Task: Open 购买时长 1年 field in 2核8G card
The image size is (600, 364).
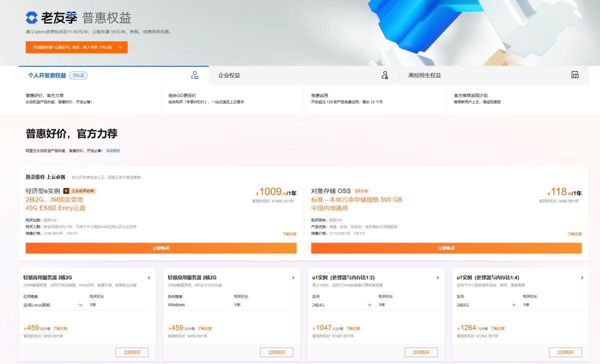Action: tap(553, 305)
